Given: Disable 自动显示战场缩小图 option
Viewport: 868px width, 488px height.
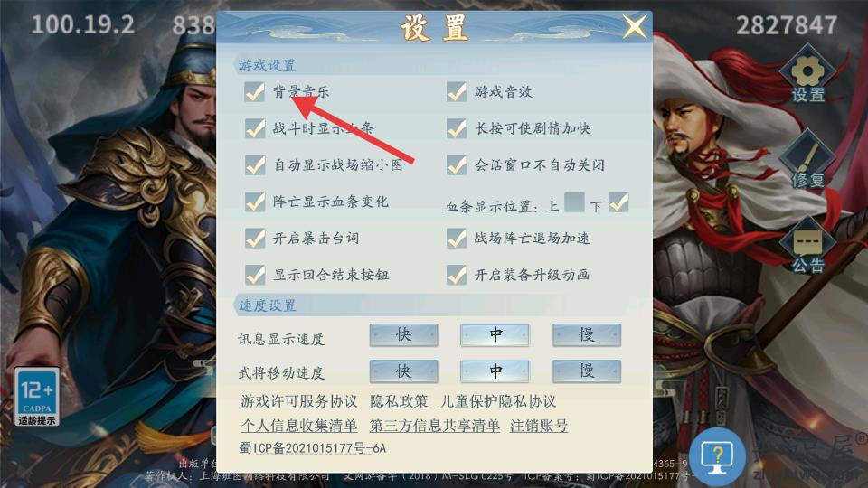Looking at the screenshot, I should tap(255, 164).
